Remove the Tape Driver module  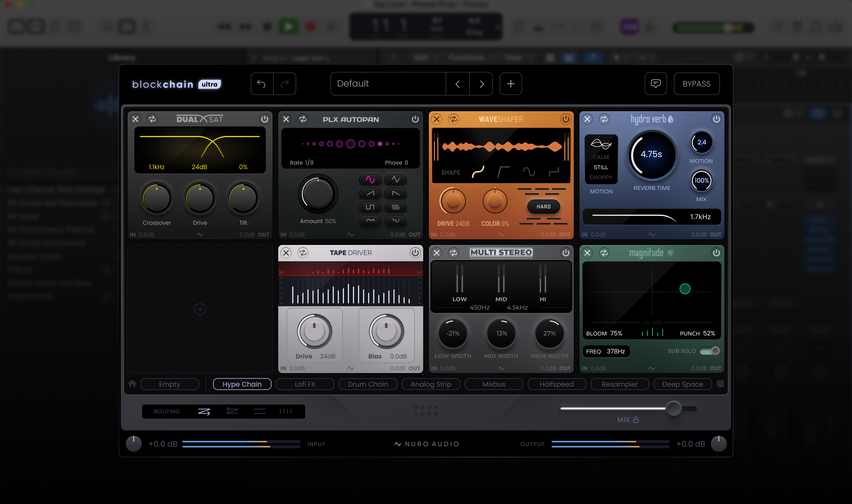[286, 253]
